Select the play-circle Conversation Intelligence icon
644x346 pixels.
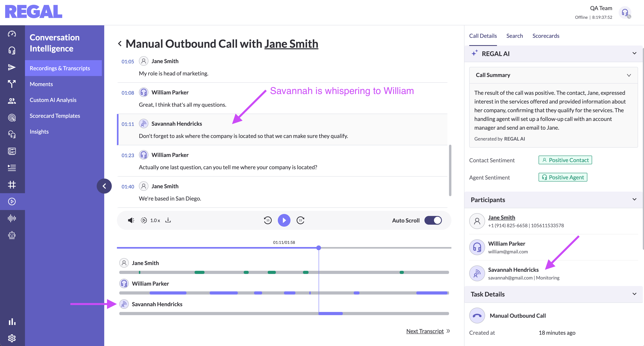pos(12,201)
